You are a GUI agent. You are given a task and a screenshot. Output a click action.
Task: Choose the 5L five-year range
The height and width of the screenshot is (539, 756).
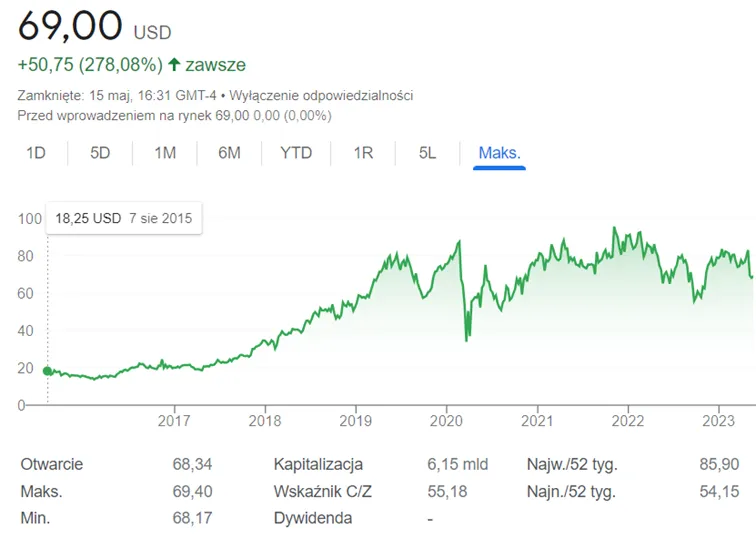(x=427, y=153)
